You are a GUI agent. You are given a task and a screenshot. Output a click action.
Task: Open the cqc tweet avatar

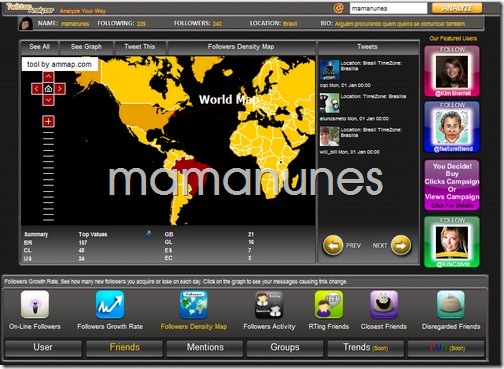coord(329,70)
